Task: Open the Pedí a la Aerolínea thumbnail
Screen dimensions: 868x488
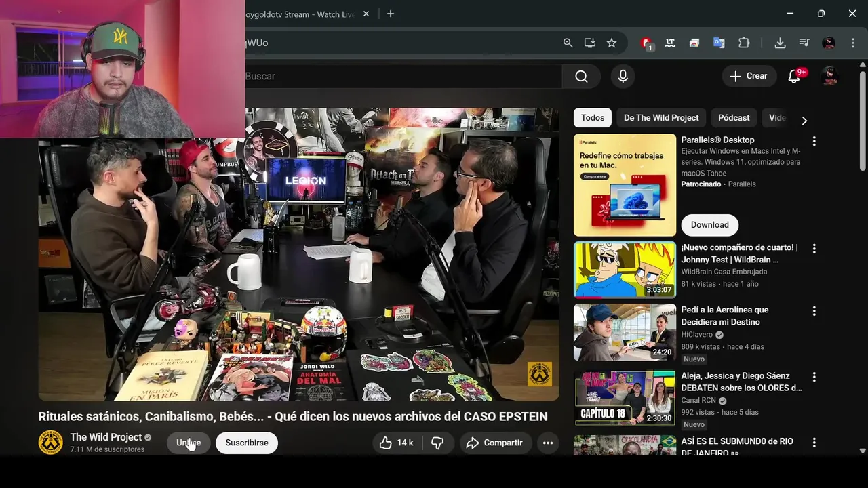Action: [x=625, y=332]
